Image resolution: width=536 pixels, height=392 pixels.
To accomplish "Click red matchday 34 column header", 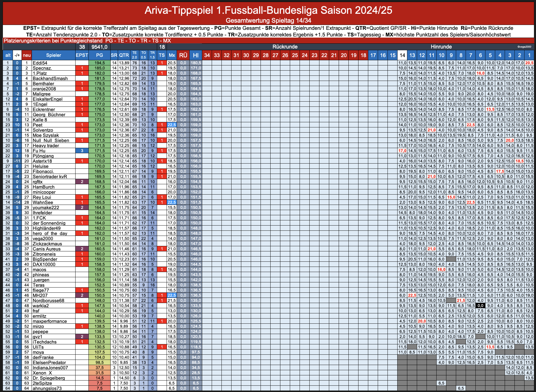I will (207, 55).
